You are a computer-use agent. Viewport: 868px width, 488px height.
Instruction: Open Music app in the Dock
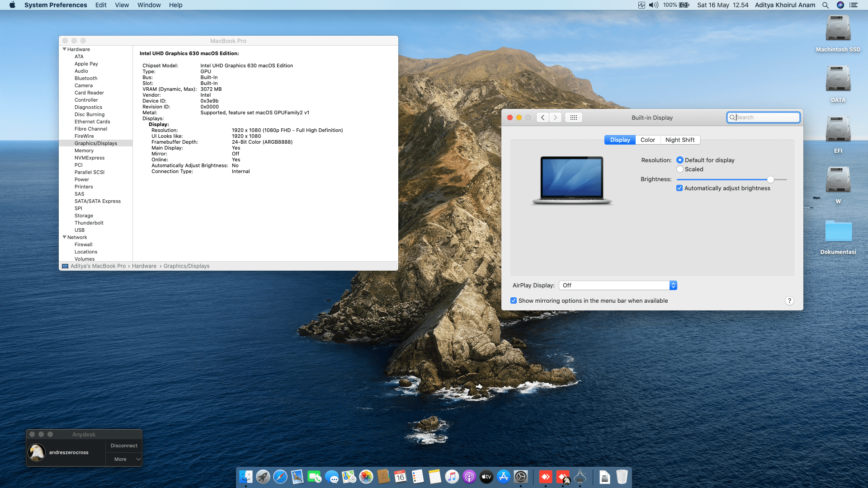pyautogui.click(x=452, y=477)
